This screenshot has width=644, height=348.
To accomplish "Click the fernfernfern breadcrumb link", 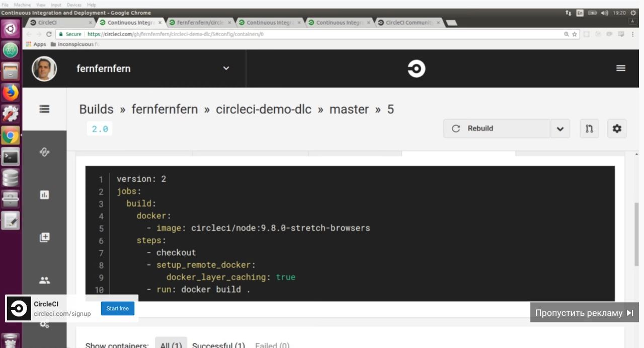I will click(x=165, y=109).
